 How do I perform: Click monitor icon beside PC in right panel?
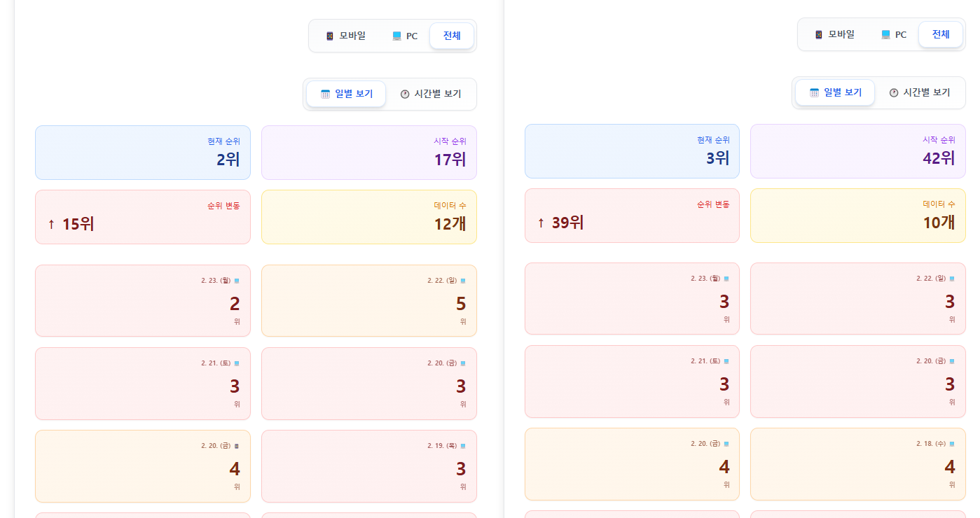886,34
